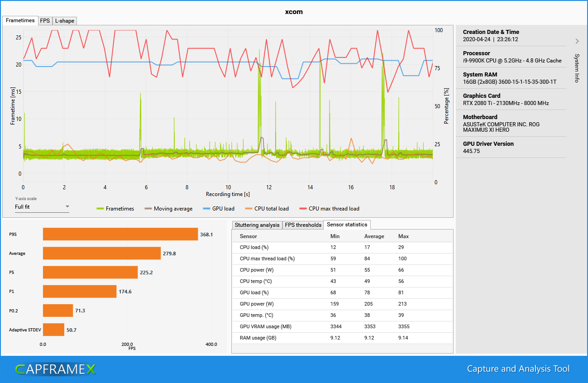Click the Sensor column header
588x383 pixels.
pyautogui.click(x=248, y=236)
